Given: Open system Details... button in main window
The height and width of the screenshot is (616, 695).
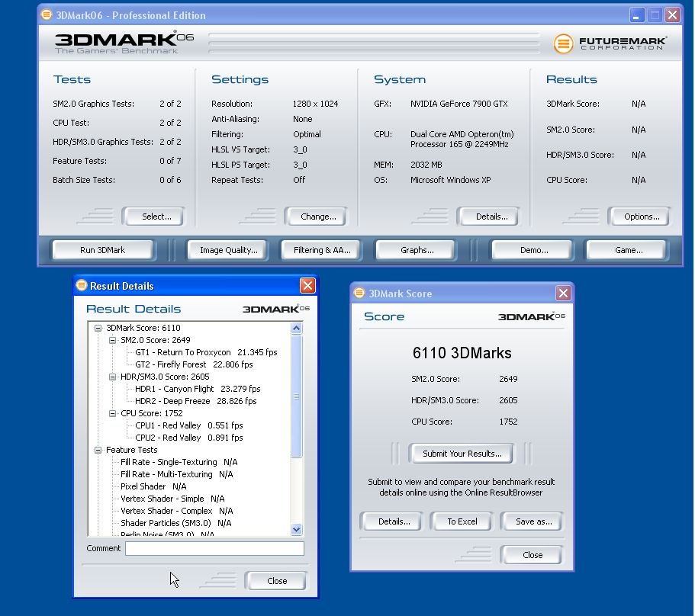Looking at the screenshot, I should coord(488,217).
